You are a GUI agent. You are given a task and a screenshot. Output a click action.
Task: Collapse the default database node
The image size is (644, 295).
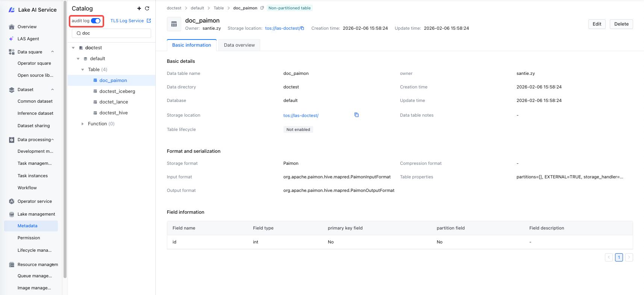[x=78, y=59]
